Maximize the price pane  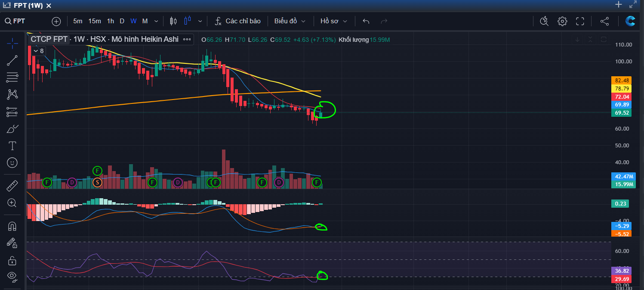pos(604,39)
